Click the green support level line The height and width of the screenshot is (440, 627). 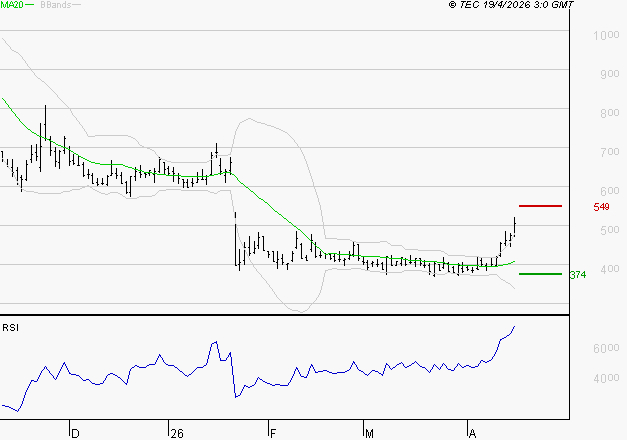click(x=540, y=274)
